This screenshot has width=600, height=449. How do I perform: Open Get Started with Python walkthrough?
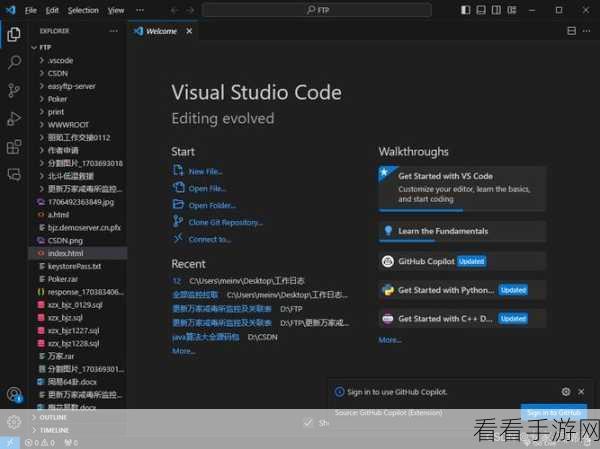(462, 290)
